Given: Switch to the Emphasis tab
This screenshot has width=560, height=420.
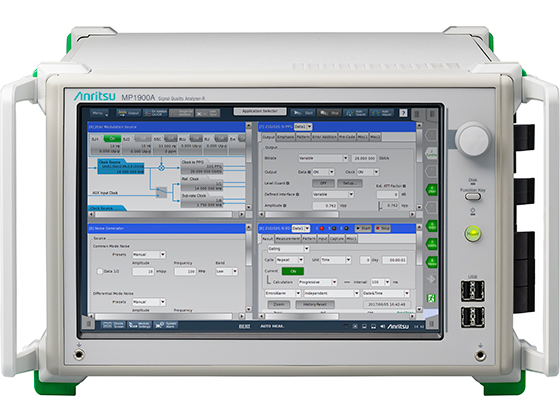Looking at the screenshot, I should pos(285,137).
